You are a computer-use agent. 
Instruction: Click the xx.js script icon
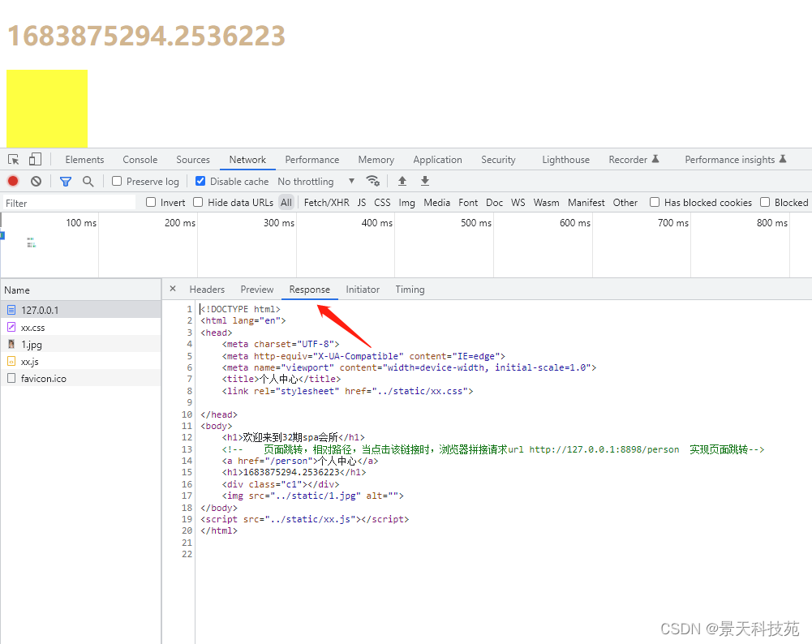click(x=11, y=362)
